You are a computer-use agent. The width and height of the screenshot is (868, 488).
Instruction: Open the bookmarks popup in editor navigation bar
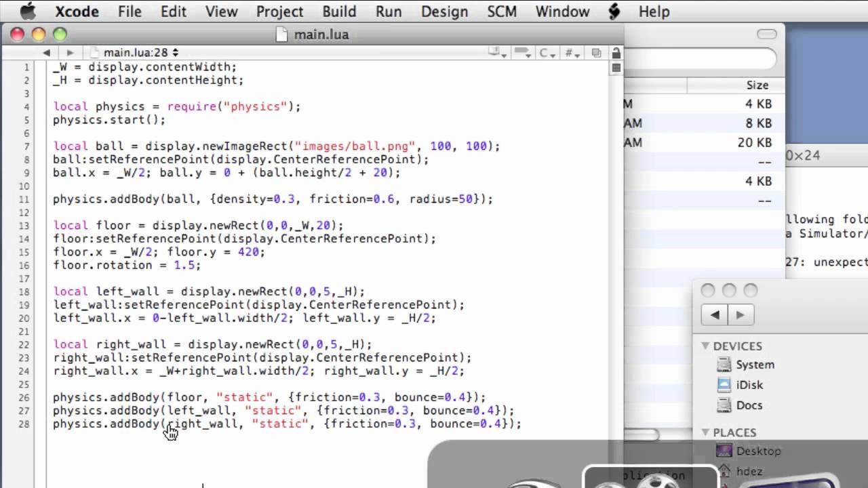pyautogui.click(x=498, y=53)
